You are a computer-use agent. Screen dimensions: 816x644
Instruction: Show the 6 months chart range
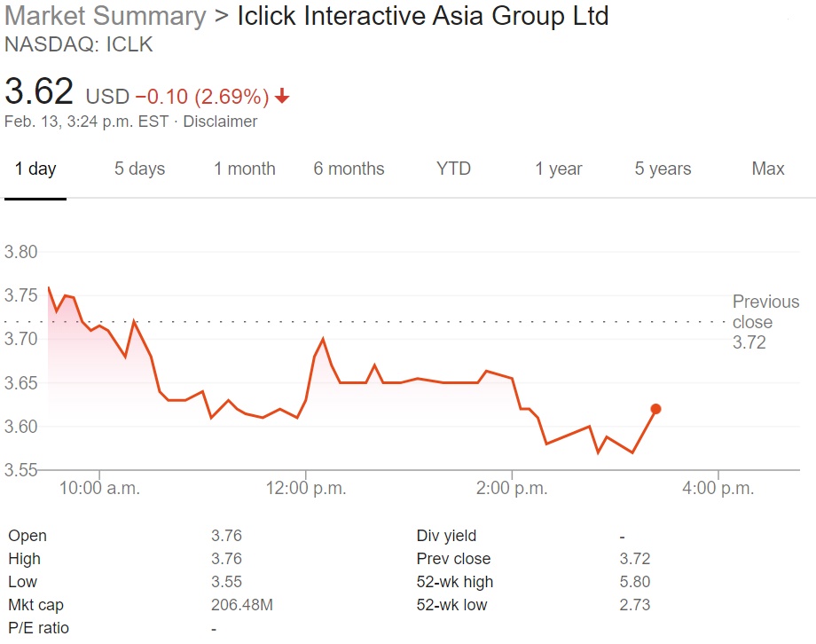pyautogui.click(x=349, y=169)
